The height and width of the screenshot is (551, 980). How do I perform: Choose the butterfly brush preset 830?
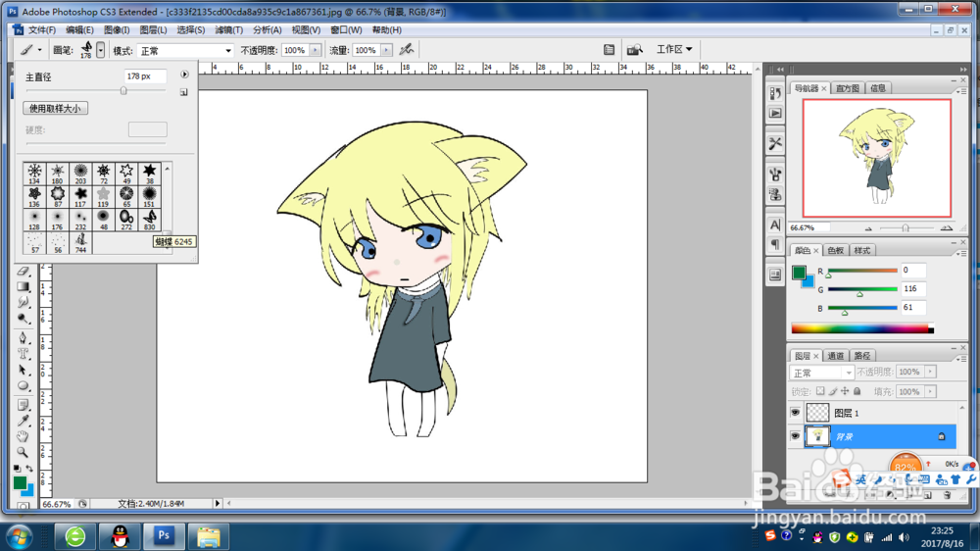(149, 220)
